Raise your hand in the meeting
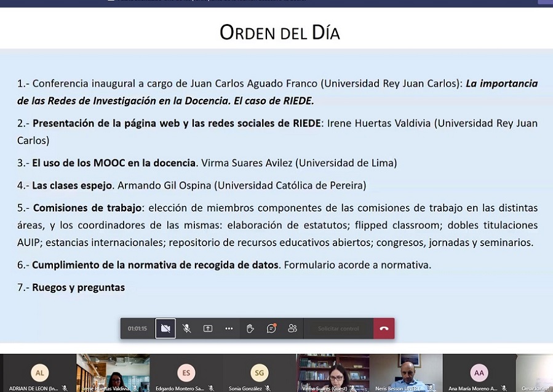 tap(250, 329)
